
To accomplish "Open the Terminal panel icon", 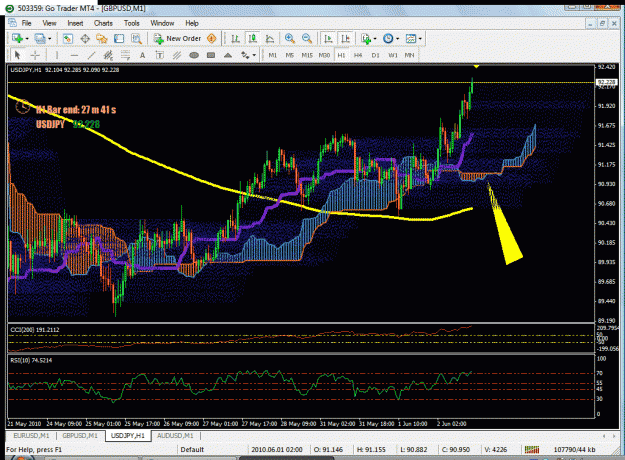I will click(x=119, y=39).
